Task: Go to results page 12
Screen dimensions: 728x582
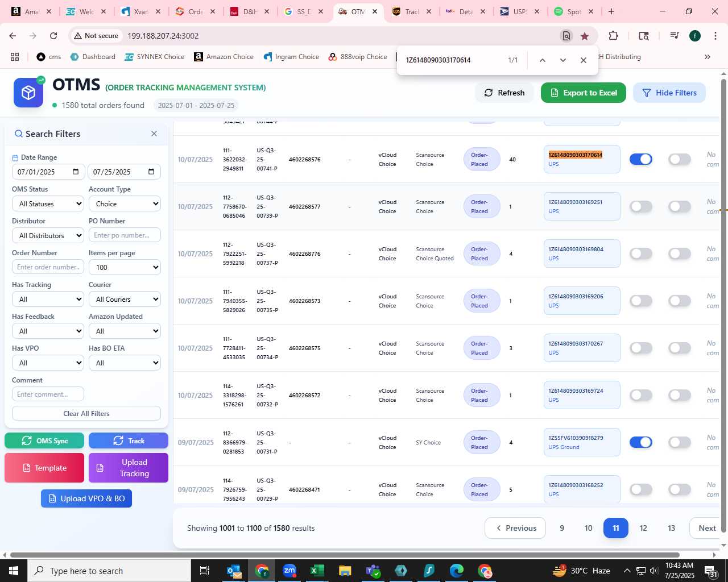Action: [x=643, y=528]
